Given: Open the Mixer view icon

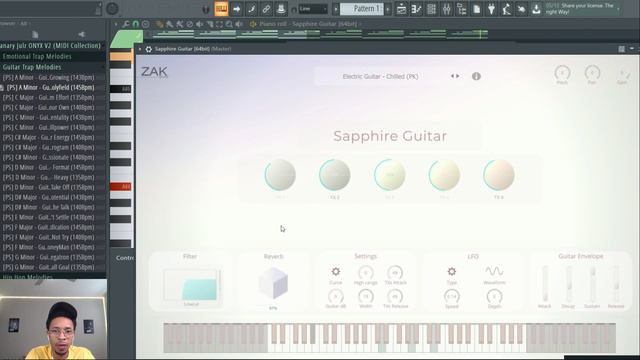Looking at the screenshot, I should pyautogui.click(x=447, y=9).
